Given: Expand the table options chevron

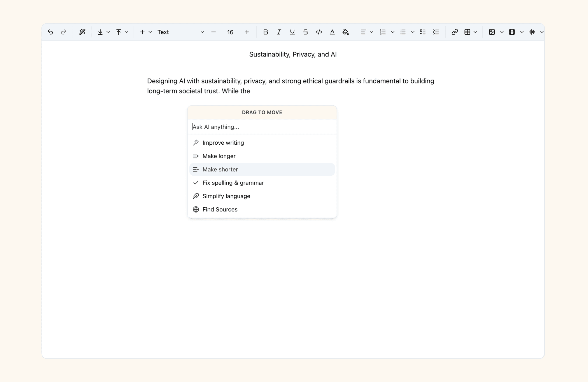Looking at the screenshot, I should 475,32.
